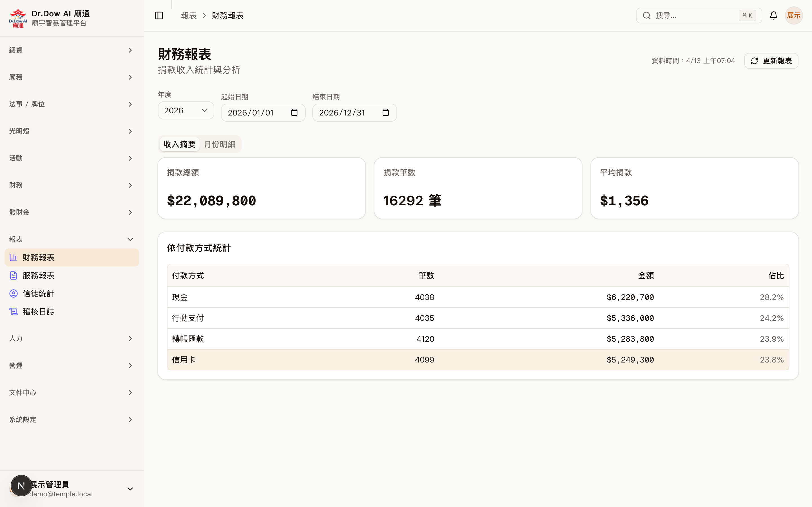Click the 稽核日誌 log icon
This screenshot has width=812, height=507.
(x=14, y=311)
